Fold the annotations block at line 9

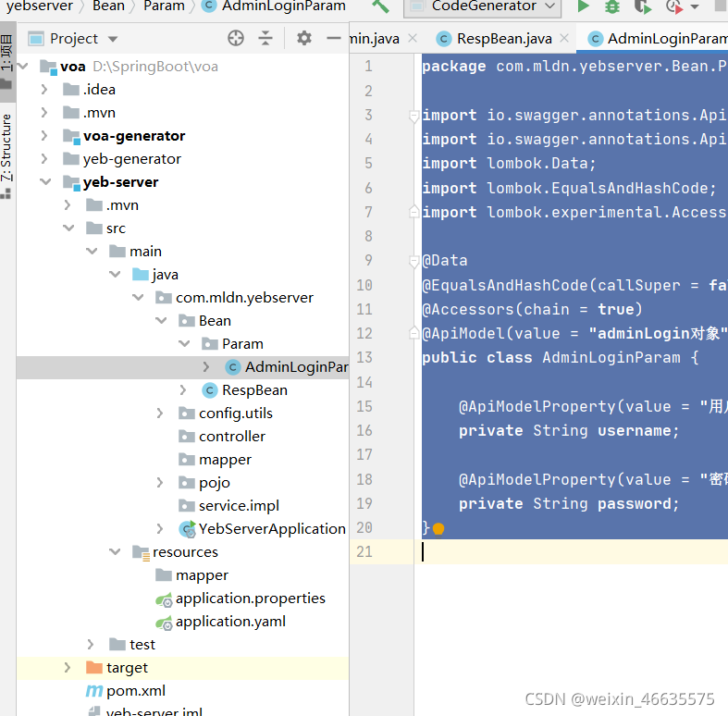(413, 261)
